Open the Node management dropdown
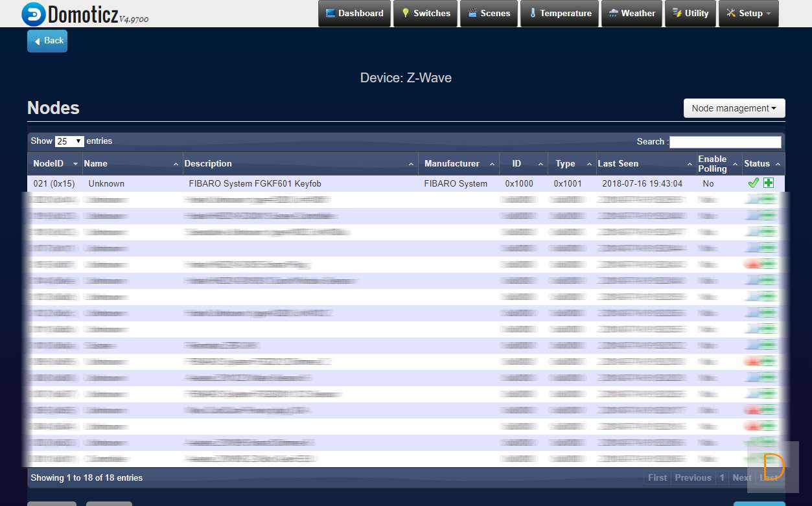812x506 pixels. 734,108
